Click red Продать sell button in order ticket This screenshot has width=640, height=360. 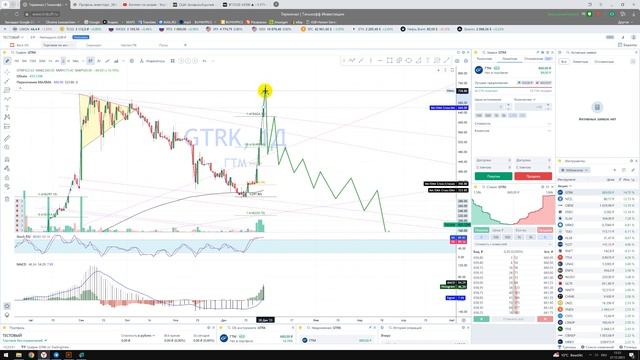533,176
